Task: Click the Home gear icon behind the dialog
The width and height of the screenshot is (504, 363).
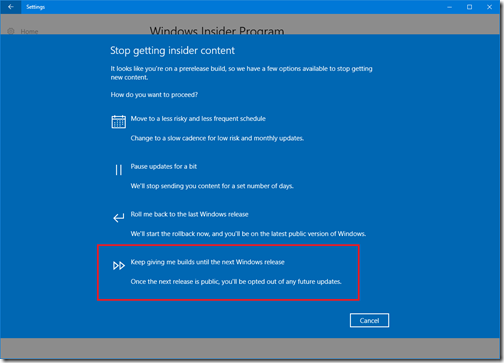Action: (x=11, y=31)
